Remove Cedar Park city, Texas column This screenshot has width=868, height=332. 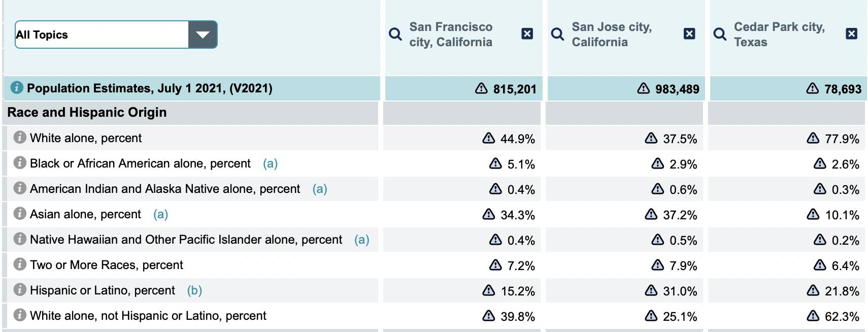[852, 34]
